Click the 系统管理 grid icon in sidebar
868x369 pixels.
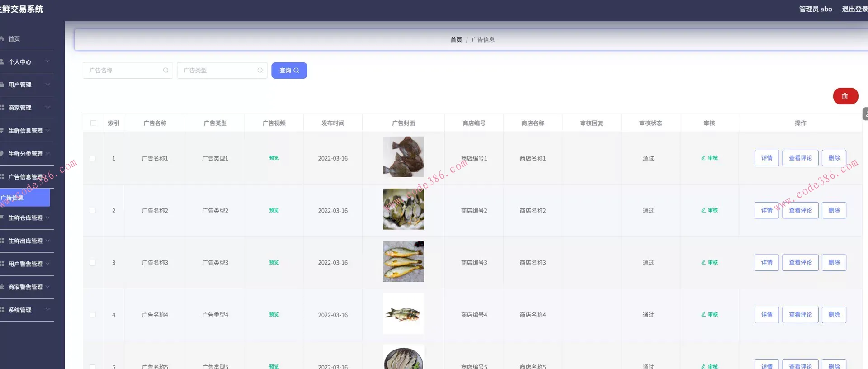pyautogui.click(x=2, y=310)
